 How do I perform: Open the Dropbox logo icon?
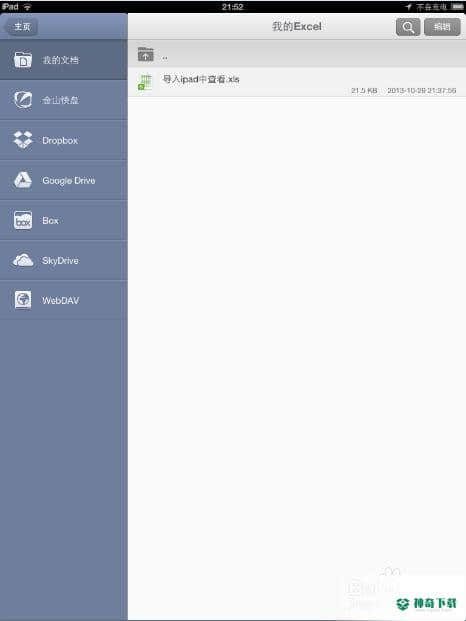[x=23, y=140]
